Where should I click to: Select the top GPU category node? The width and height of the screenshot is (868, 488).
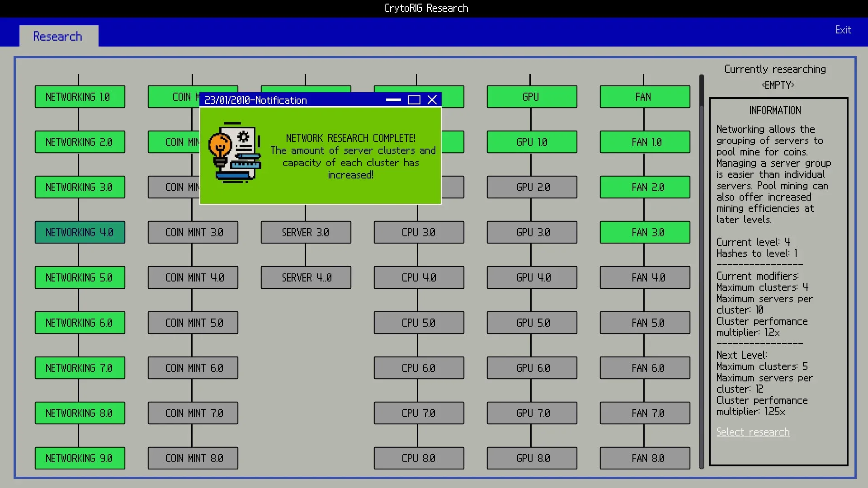[532, 97]
